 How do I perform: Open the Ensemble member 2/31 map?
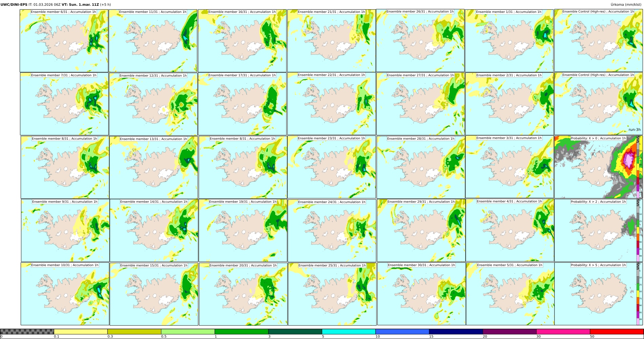point(510,104)
